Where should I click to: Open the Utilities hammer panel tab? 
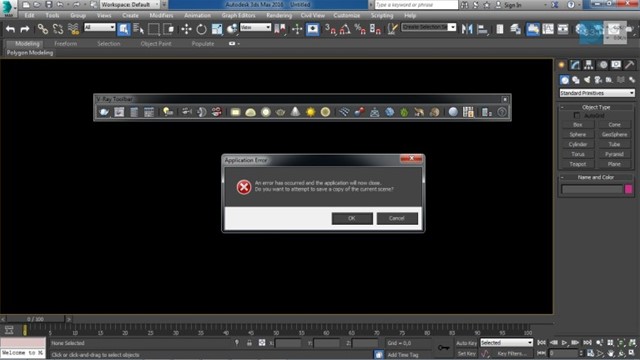629,65
